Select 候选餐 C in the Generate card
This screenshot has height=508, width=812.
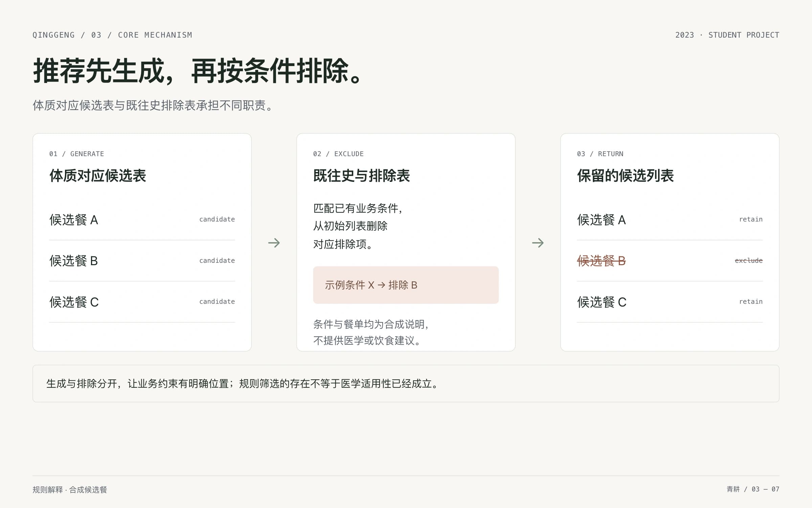pyautogui.click(x=74, y=302)
